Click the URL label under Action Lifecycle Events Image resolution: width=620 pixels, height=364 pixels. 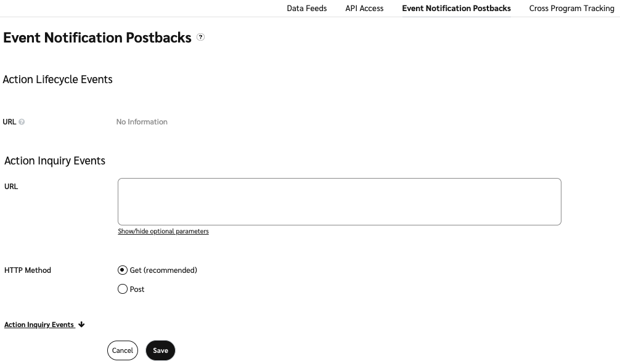[x=9, y=122]
